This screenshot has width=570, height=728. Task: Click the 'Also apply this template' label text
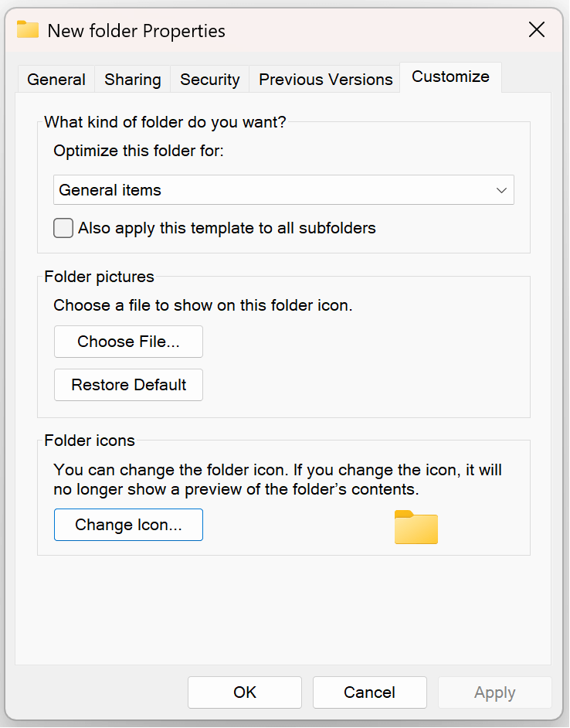[x=226, y=228]
